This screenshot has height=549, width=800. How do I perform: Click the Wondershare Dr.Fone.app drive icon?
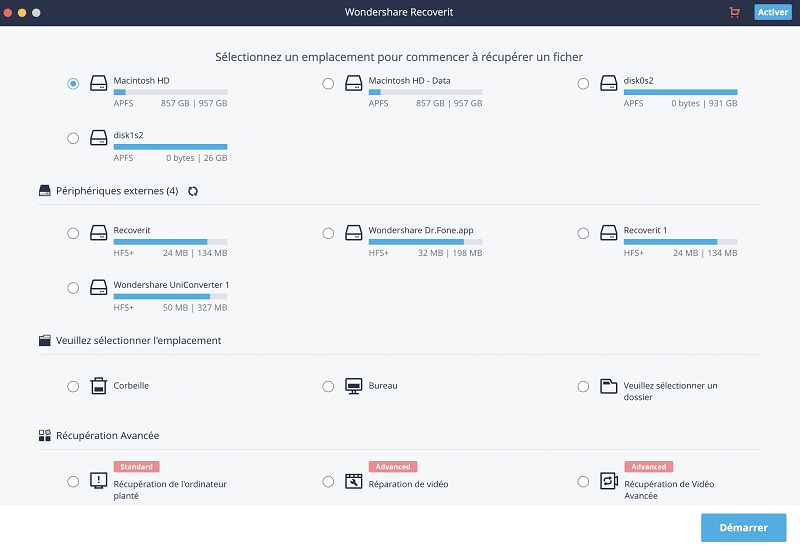click(x=354, y=233)
